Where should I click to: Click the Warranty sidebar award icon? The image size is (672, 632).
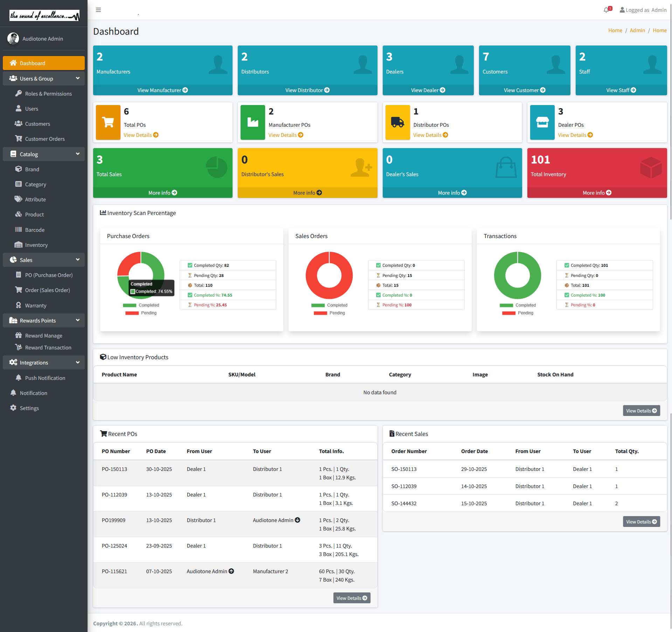click(x=19, y=305)
